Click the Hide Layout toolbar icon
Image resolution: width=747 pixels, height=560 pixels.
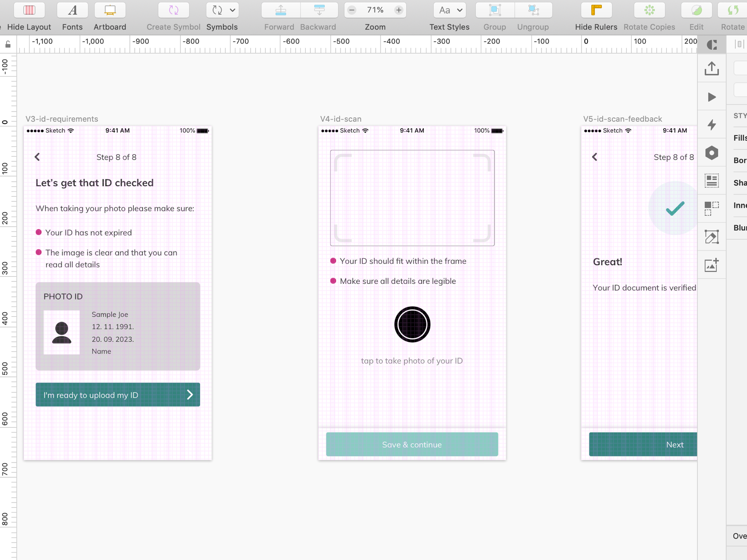tap(29, 10)
